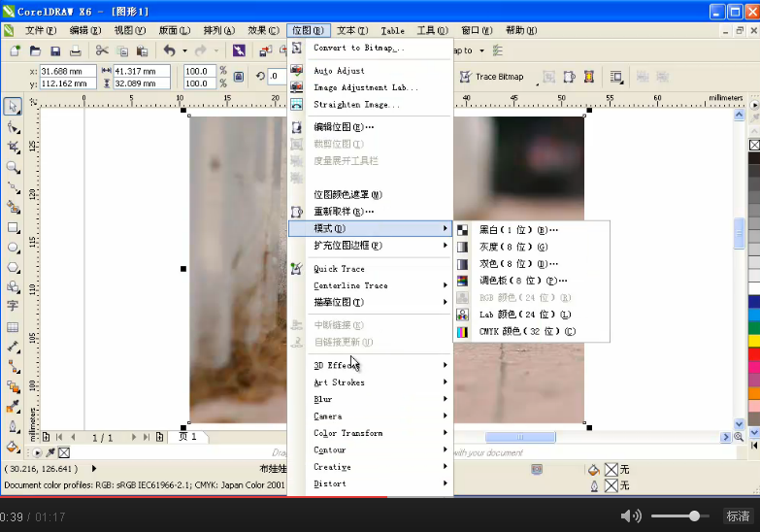Expand the Creative submenu
Image resolution: width=760 pixels, height=532 pixels.
coord(371,467)
